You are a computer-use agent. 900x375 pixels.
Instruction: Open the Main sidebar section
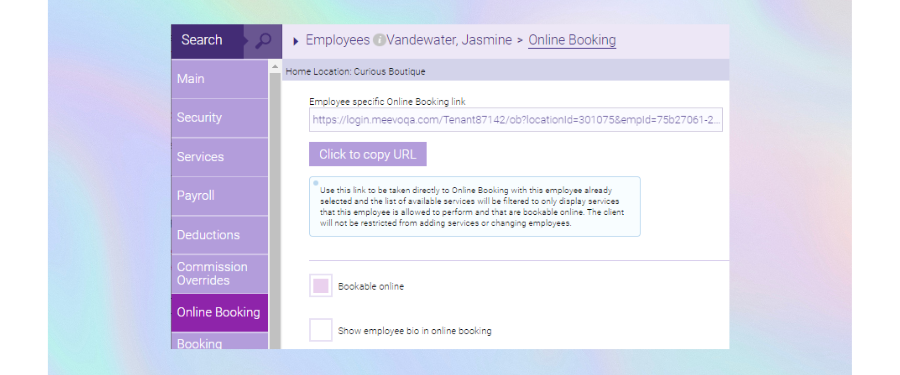pos(219,79)
